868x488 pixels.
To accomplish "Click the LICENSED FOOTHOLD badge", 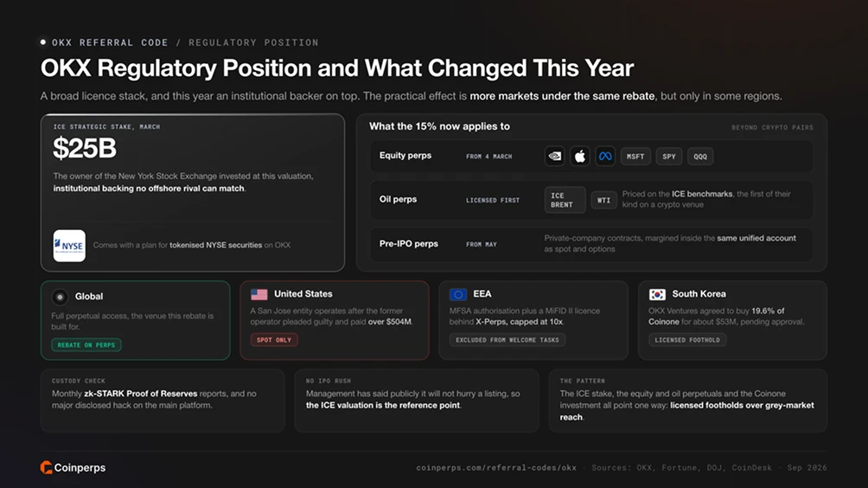I will tap(687, 340).
